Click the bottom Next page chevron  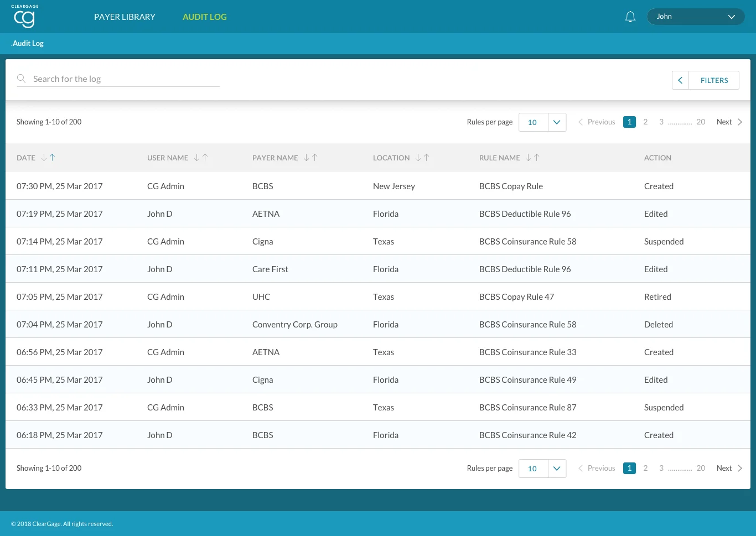[740, 468]
